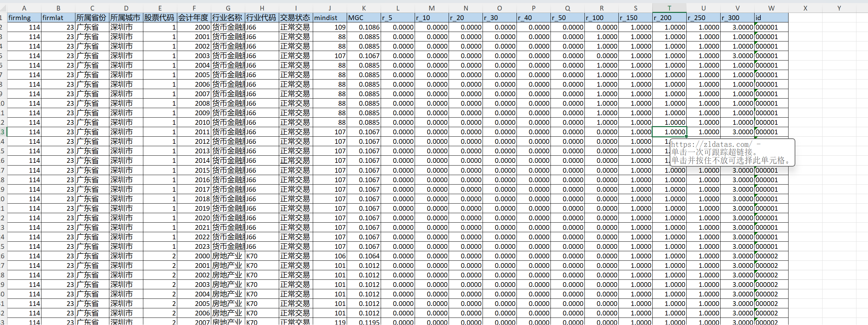Select 房地产业 cell in stock 2 year 2000 row

point(228,256)
